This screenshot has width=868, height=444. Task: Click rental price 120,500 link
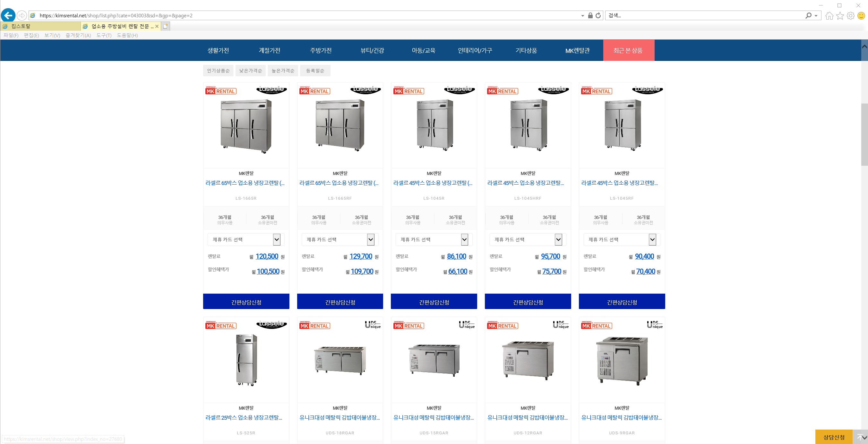pos(267,256)
